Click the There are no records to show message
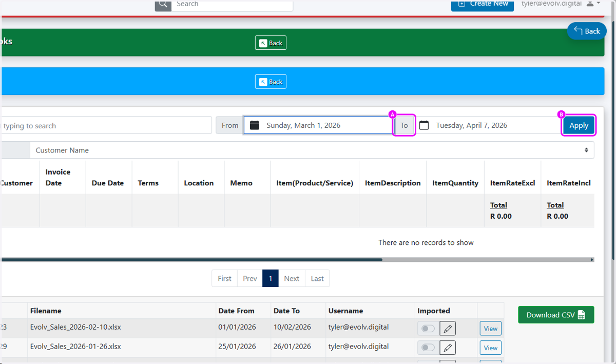 click(x=426, y=242)
